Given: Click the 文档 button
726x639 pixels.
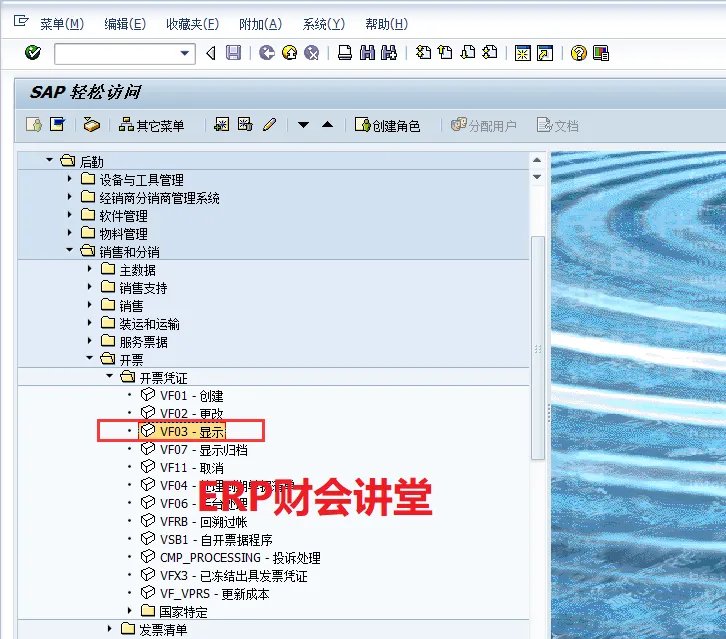Looking at the screenshot, I should [557, 125].
